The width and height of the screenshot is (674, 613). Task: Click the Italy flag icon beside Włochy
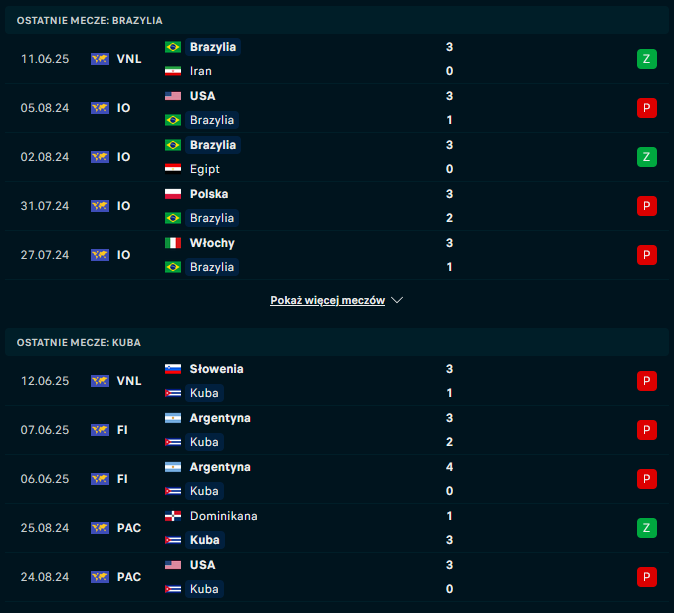[173, 243]
